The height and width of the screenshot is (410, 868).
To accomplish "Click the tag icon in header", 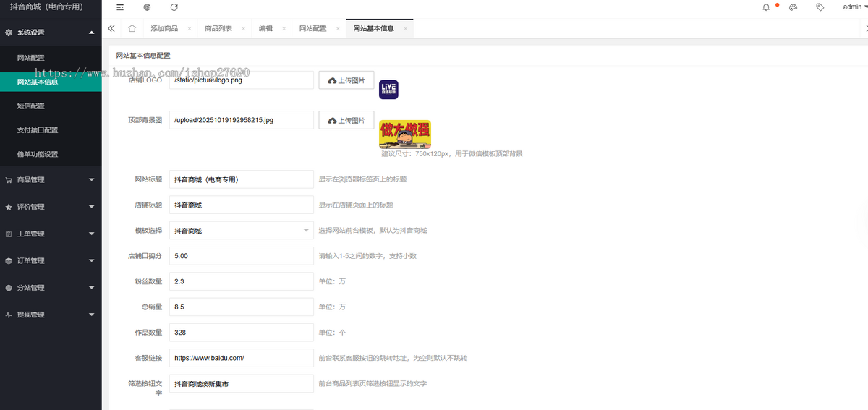I will [x=820, y=7].
